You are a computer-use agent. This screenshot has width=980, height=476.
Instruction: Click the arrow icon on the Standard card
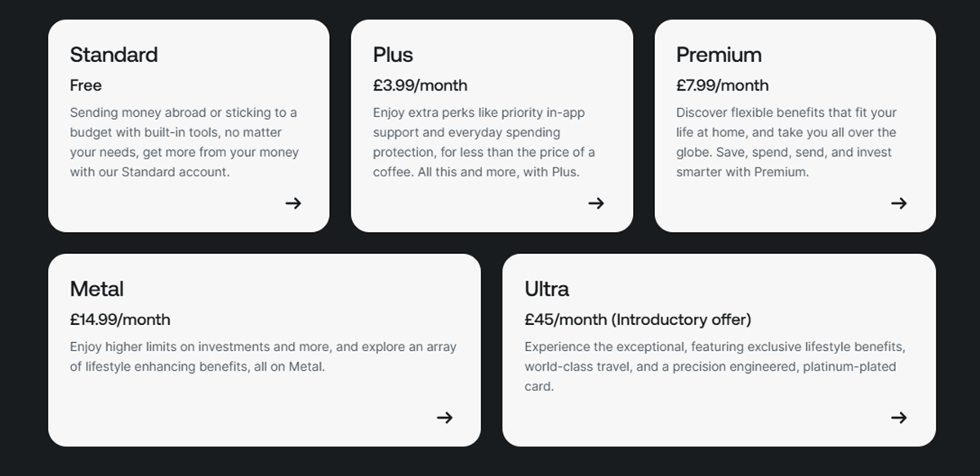pos(292,203)
